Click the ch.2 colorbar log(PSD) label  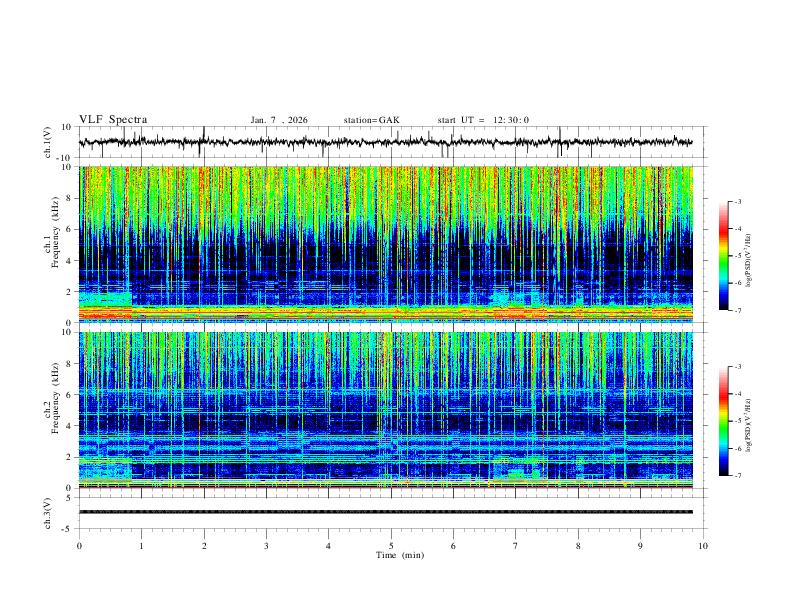[x=748, y=425]
